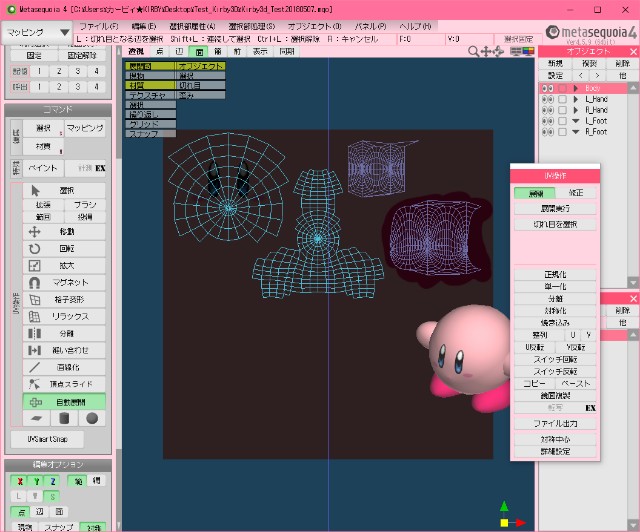Click the pan view cross-arrows icon

(x=486, y=51)
